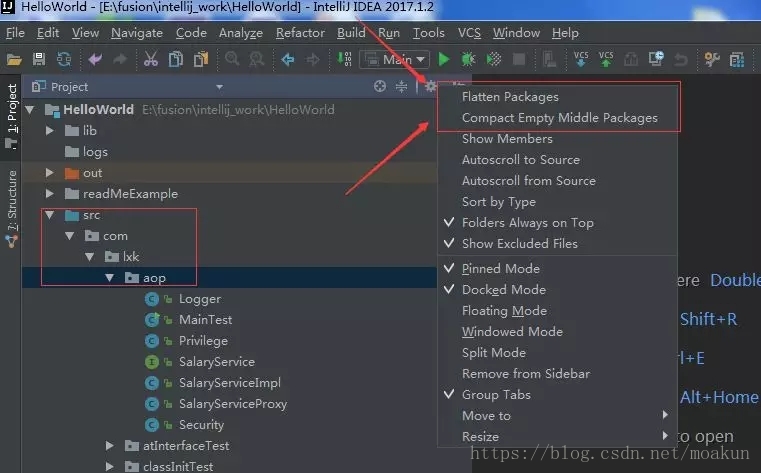This screenshot has height=473, width=761.
Task: Run Main with green play button
Action: 444,59
